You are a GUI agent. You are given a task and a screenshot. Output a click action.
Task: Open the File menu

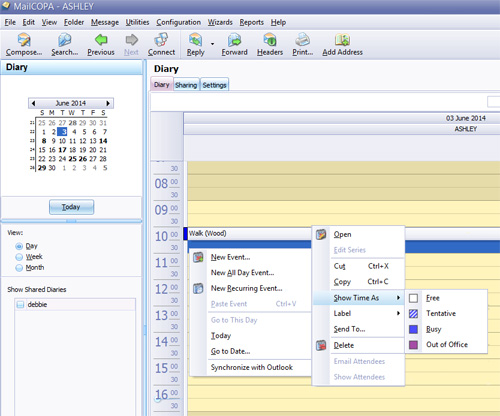(10, 22)
